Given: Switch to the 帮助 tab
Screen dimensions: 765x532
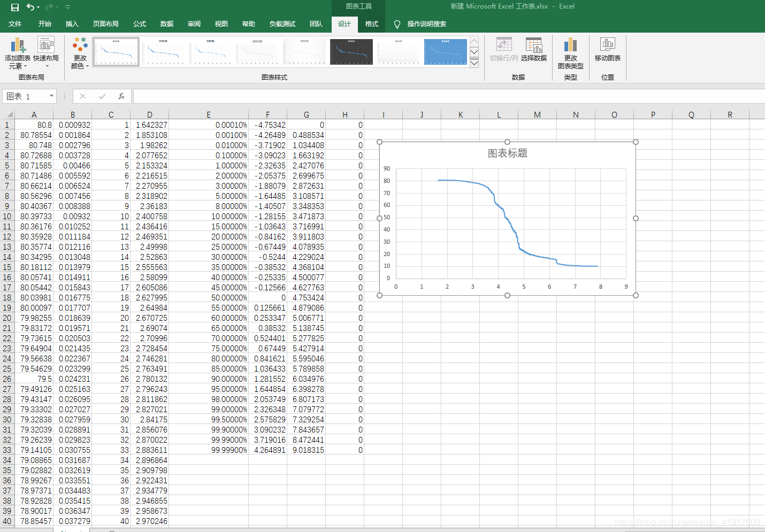Looking at the screenshot, I should (x=249, y=24).
